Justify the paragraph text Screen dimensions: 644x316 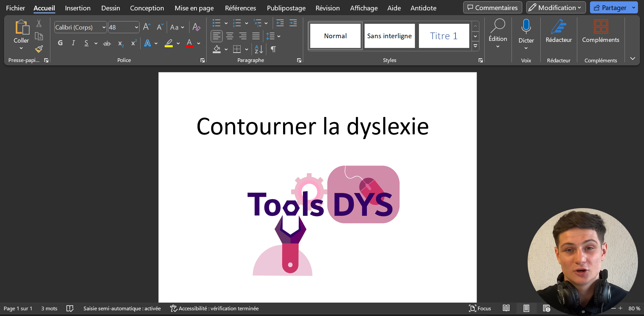256,36
